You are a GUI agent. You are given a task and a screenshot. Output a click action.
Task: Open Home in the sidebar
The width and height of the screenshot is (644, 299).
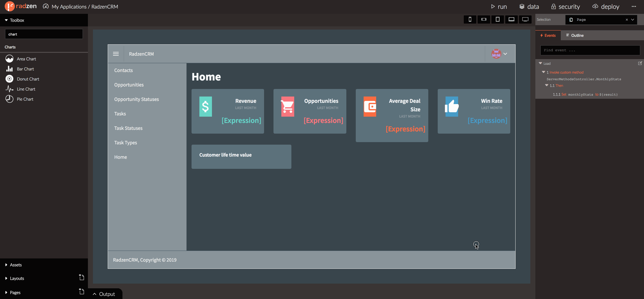click(x=121, y=157)
